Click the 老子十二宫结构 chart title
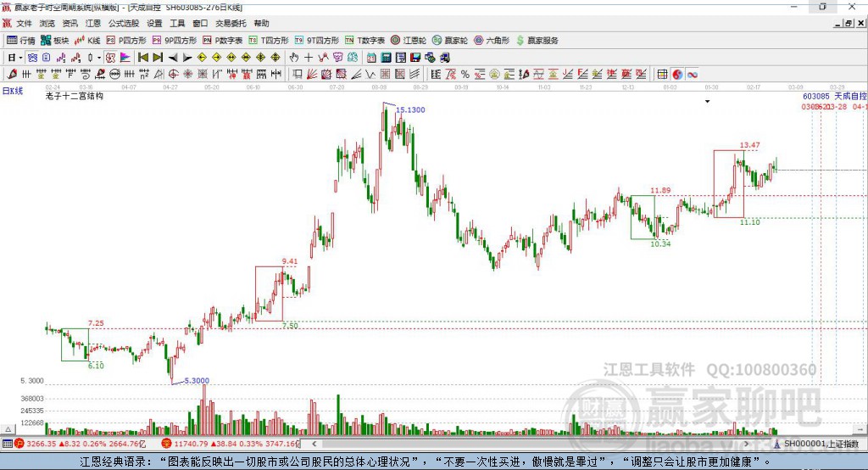868x470 pixels. (75, 96)
